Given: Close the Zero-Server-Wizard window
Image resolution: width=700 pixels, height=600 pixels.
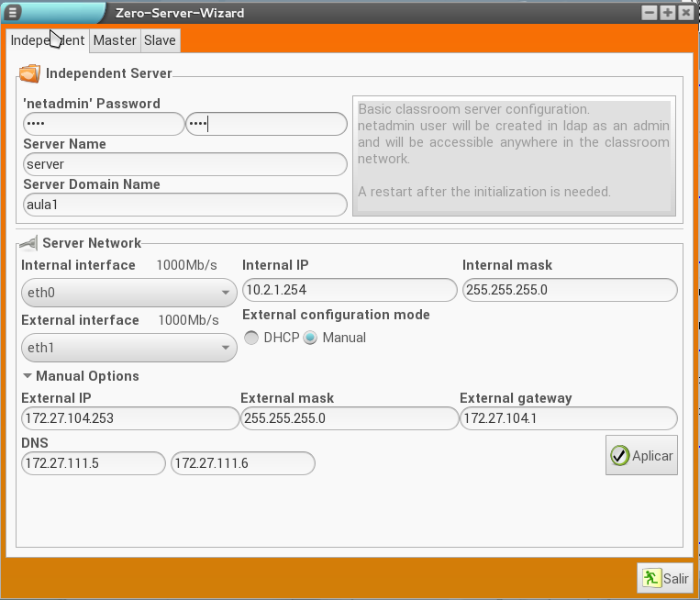Looking at the screenshot, I should tap(684, 13).
